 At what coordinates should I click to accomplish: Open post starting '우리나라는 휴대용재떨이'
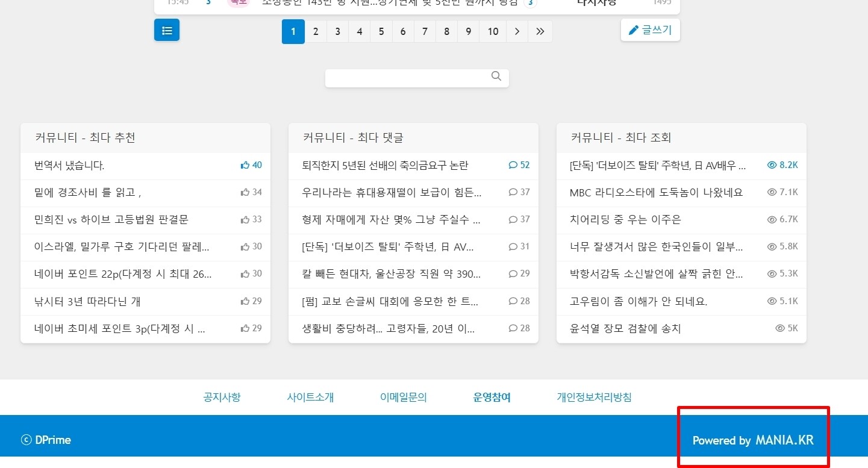(x=392, y=192)
